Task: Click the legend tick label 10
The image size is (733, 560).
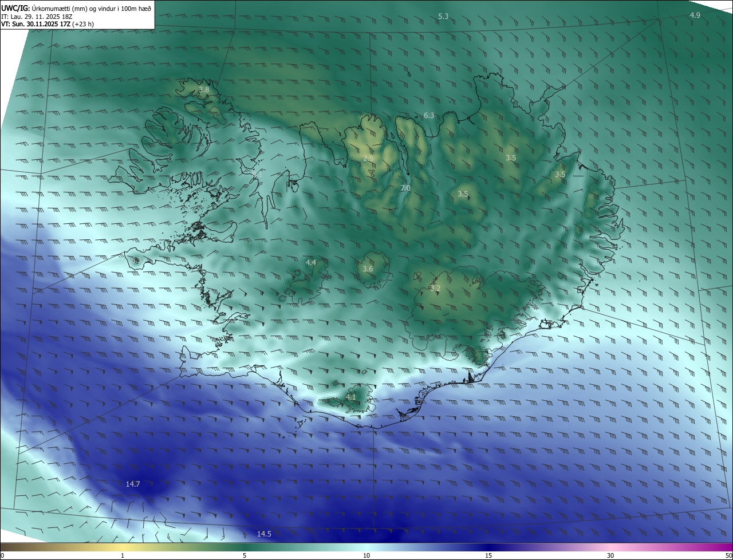Action: pyautogui.click(x=366, y=556)
